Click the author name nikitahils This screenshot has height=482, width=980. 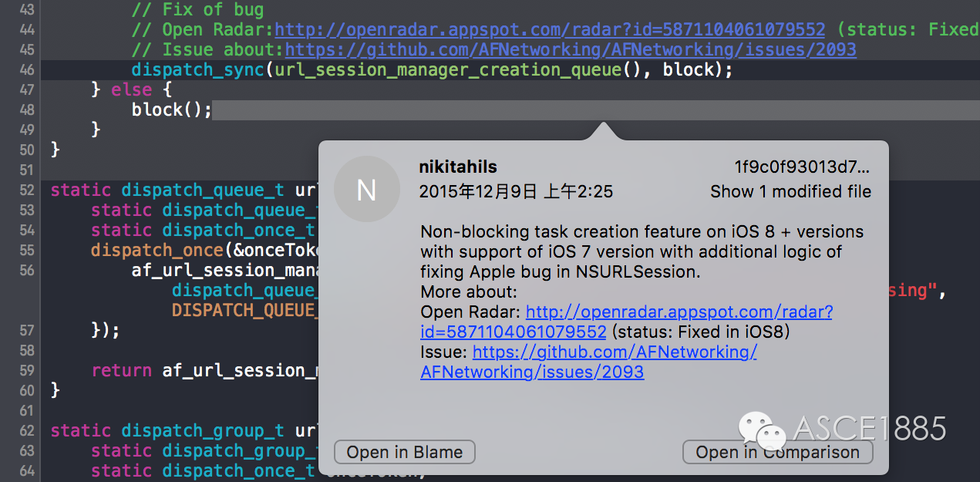[458, 167]
